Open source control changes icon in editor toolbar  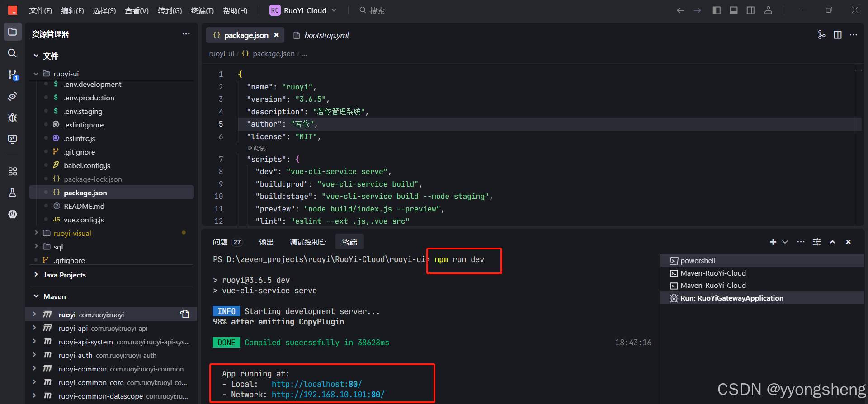(821, 35)
